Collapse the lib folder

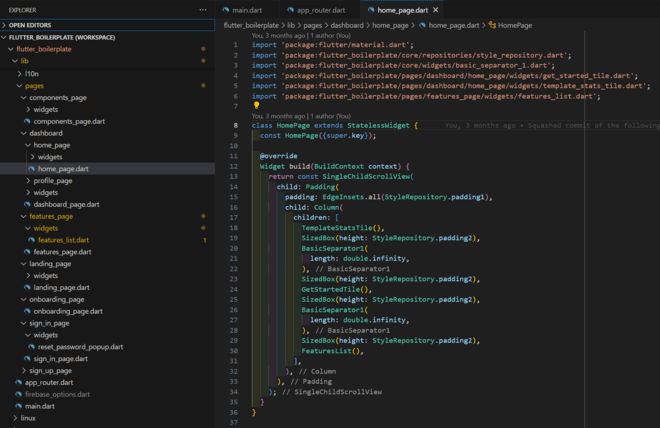tap(107, 61)
